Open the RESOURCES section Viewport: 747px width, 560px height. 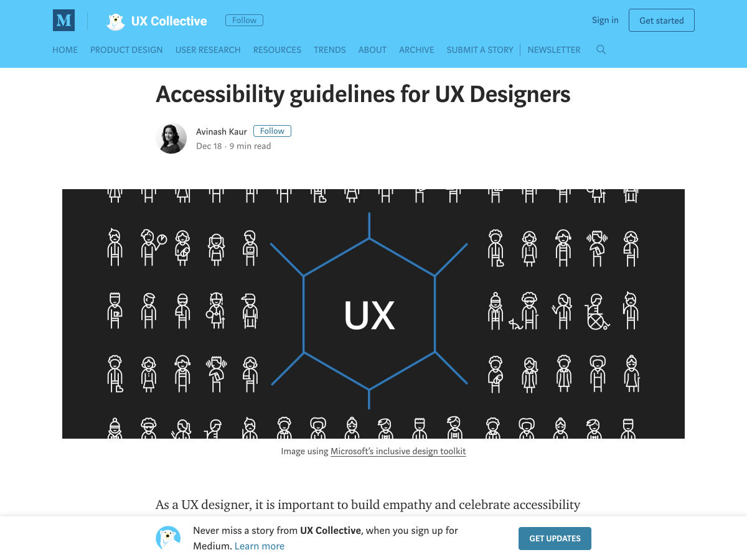click(x=277, y=50)
